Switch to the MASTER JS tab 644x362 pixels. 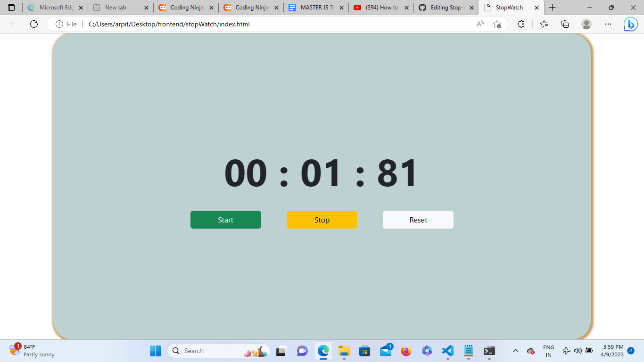pos(314,8)
